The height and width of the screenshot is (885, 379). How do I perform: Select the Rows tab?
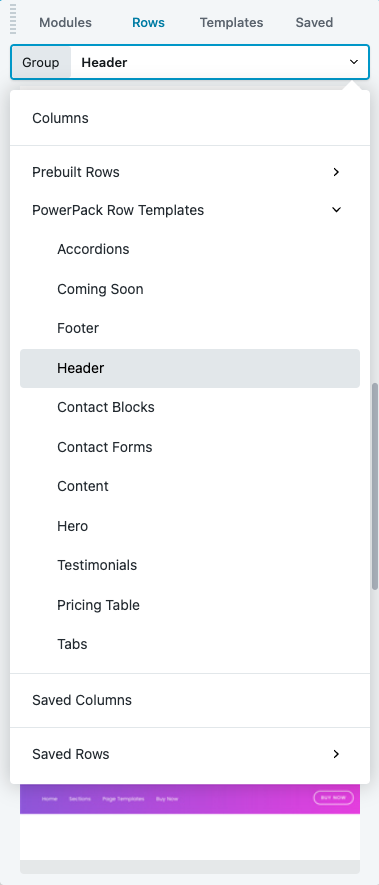pos(149,23)
